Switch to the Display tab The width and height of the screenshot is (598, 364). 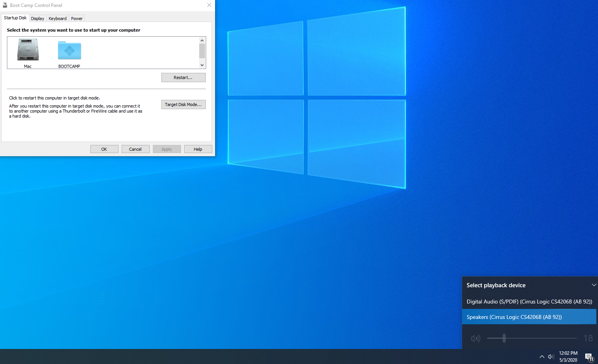[37, 19]
